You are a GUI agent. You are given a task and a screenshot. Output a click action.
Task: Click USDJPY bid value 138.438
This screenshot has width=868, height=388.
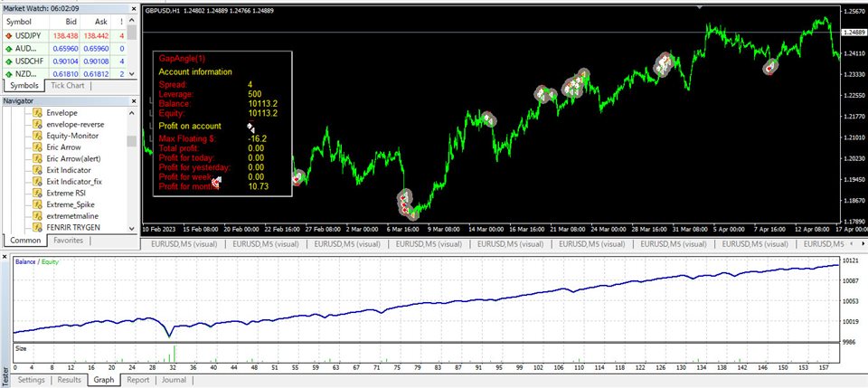pos(66,35)
